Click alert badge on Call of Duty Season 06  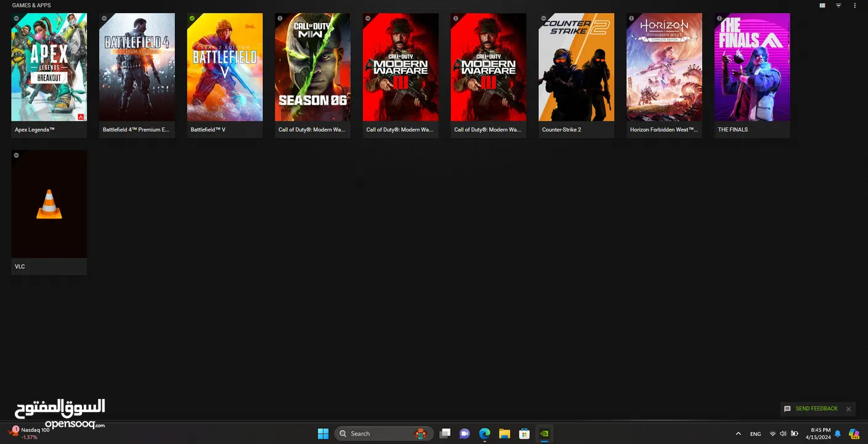tap(280, 18)
